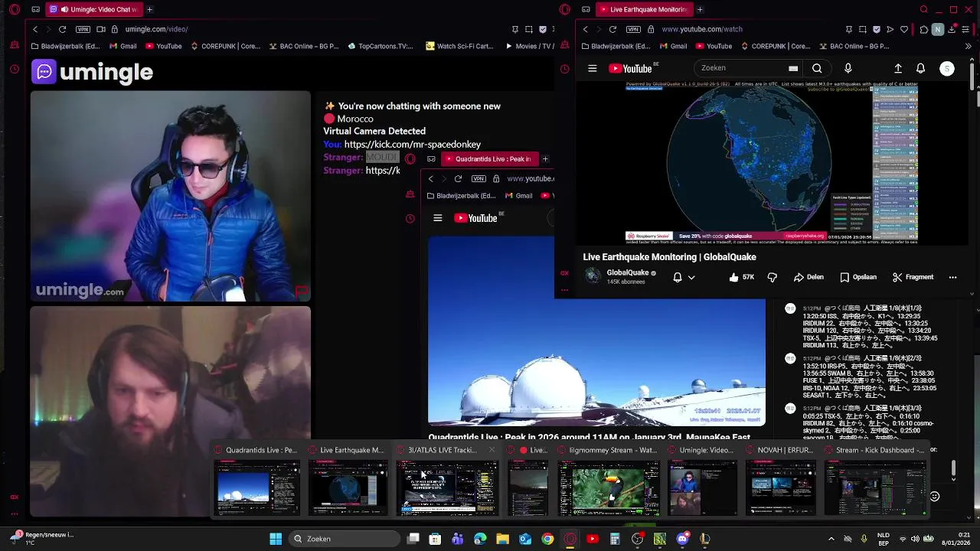Open the emoji smiley button beside chat
The height and width of the screenshot is (551, 980).
(934, 496)
